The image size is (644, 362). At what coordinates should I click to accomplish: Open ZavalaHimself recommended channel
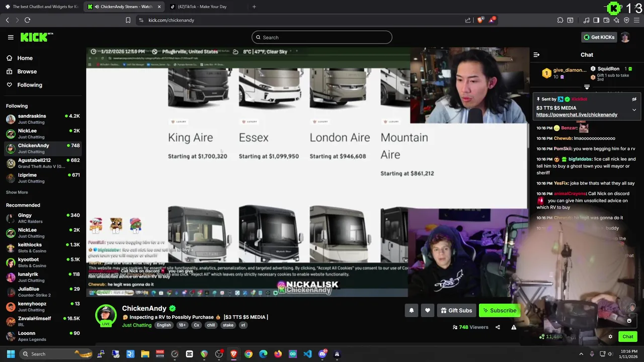click(43, 321)
